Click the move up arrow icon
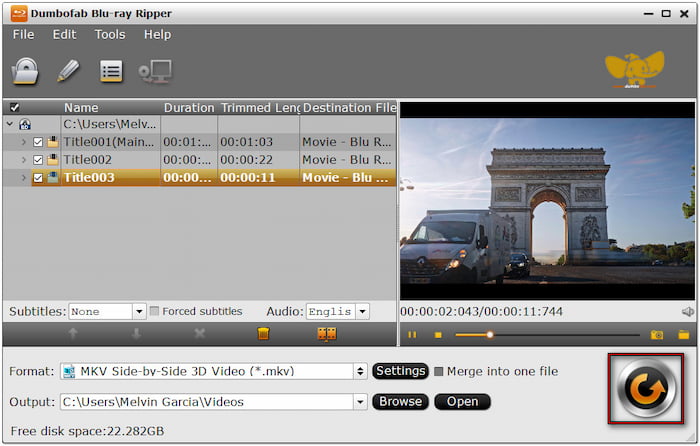The image size is (700, 446). click(x=73, y=333)
